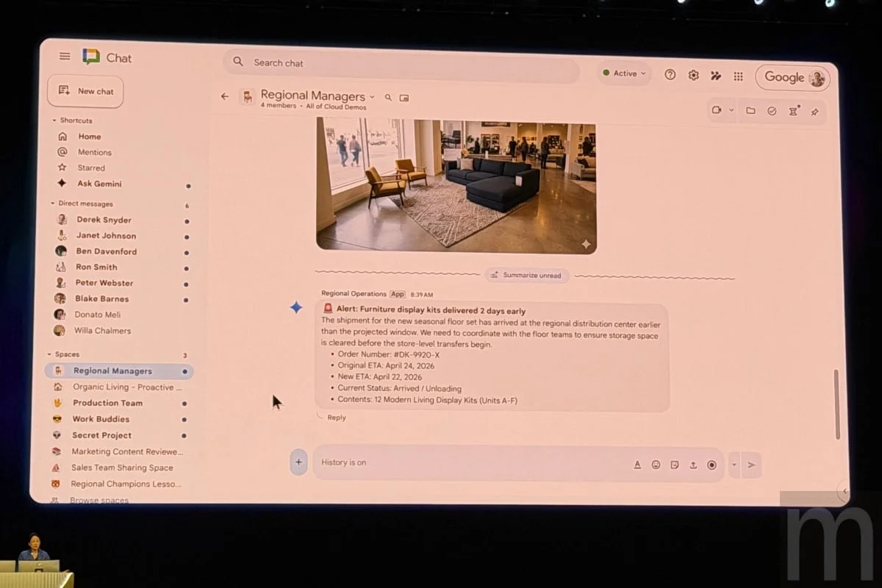
Task: Collapse the Shortcuts section
Action: 54,121
